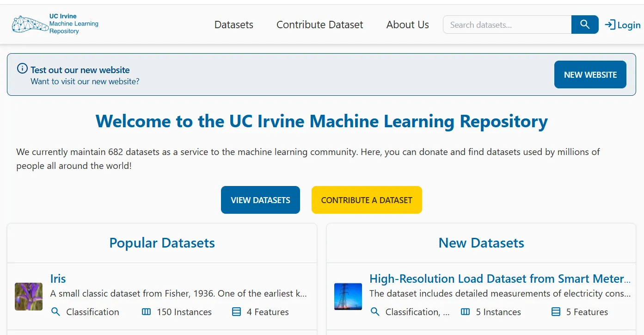Click the '5 Instances' text
This screenshot has width=644, height=335.
point(498,312)
